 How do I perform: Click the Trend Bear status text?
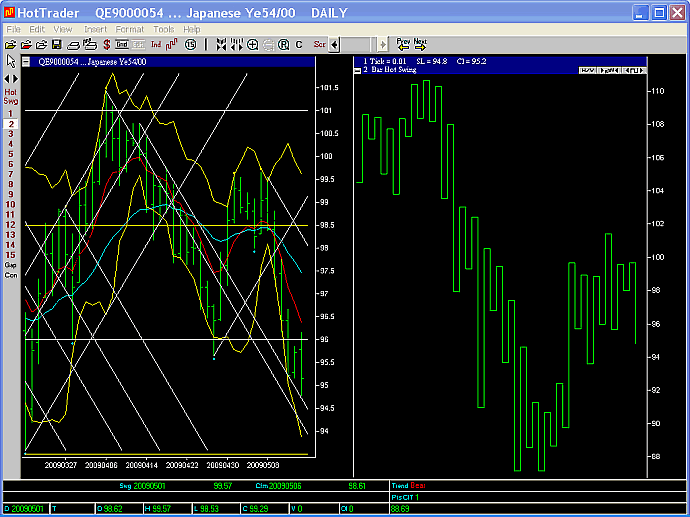tap(408, 486)
